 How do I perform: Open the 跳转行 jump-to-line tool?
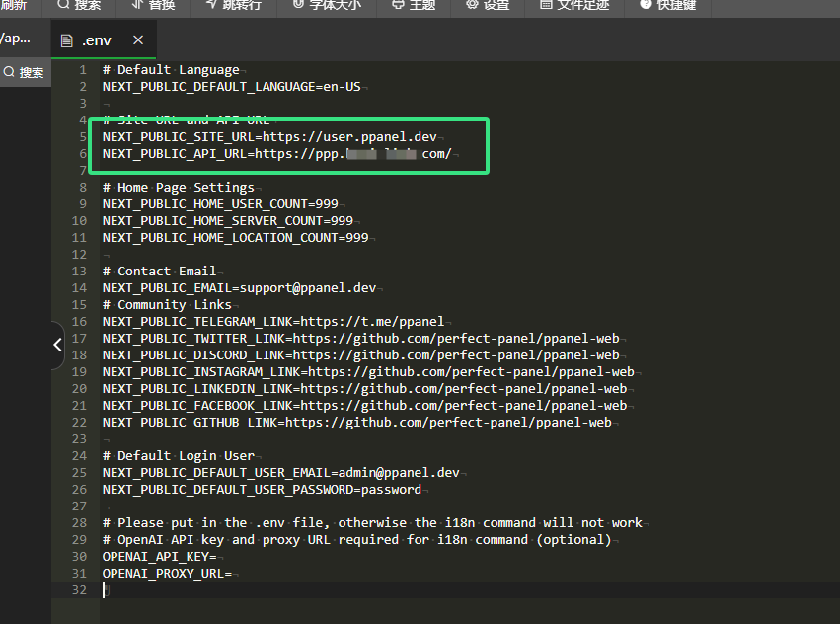pos(213,5)
